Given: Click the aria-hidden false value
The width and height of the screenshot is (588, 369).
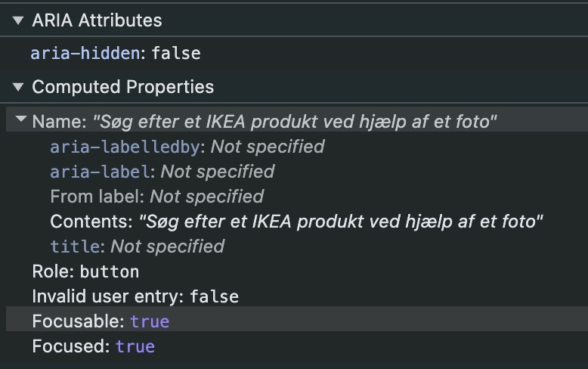Looking at the screenshot, I should click(x=176, y=54).
